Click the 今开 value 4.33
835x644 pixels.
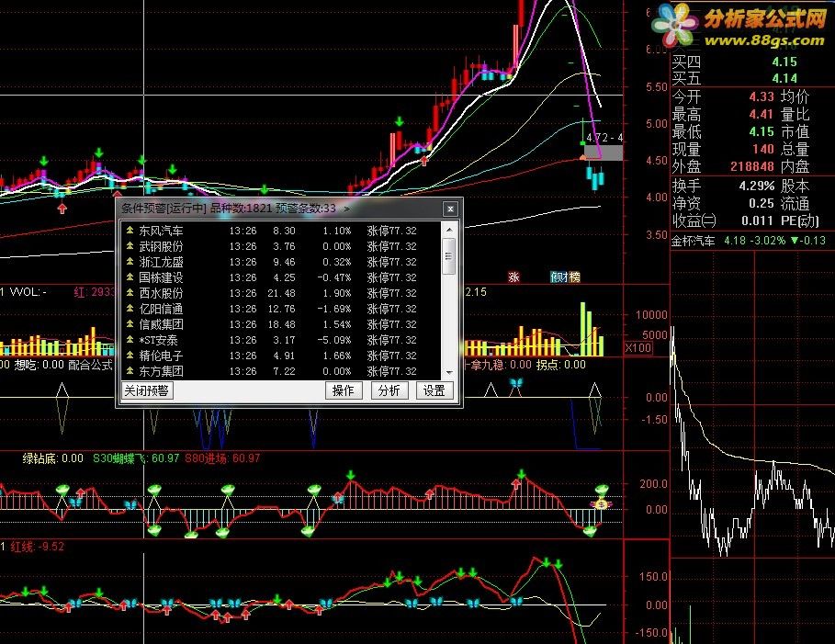point(761,96)
